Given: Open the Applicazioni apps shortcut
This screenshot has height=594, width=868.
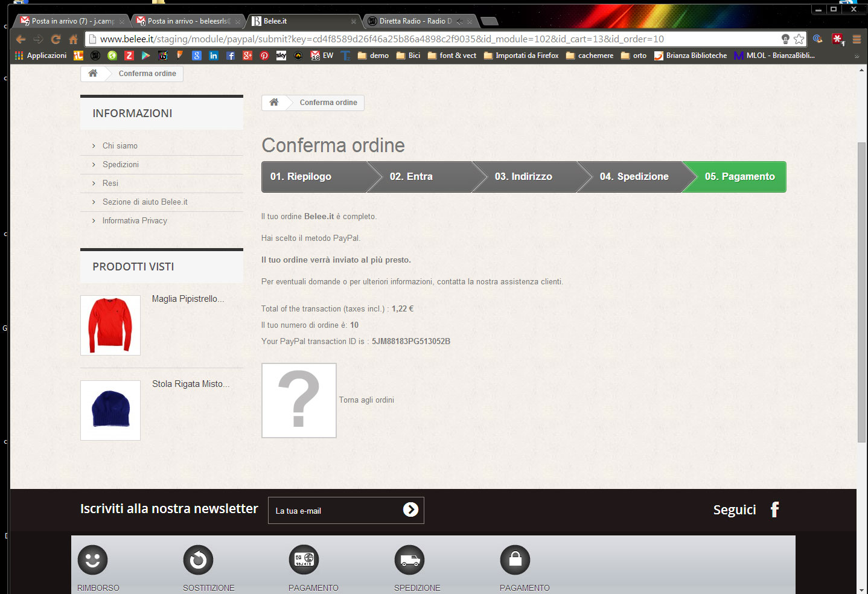Looking at the screenshot, I should [x=41, y=56].
